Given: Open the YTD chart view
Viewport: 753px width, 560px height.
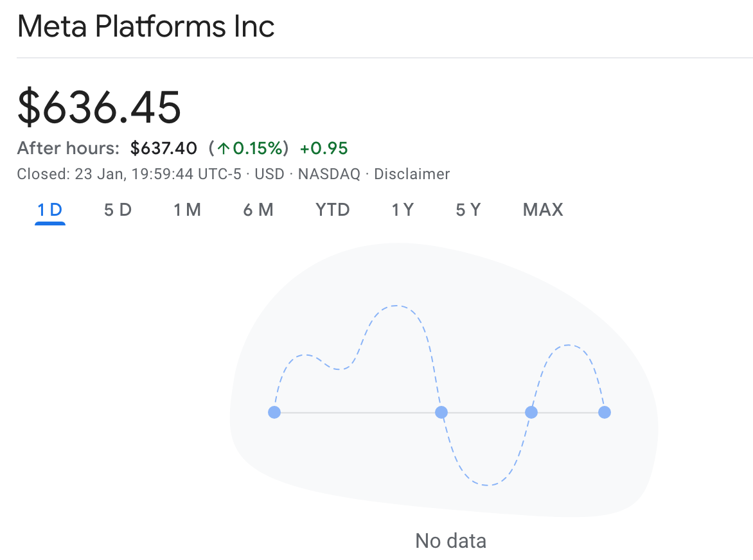Looking at the screenshot, I should (332, 209).
